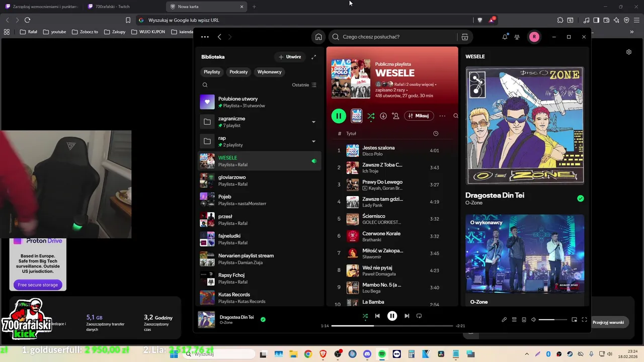Open connect to a device icon
This screenshot has height=362, width=644.
524,320
